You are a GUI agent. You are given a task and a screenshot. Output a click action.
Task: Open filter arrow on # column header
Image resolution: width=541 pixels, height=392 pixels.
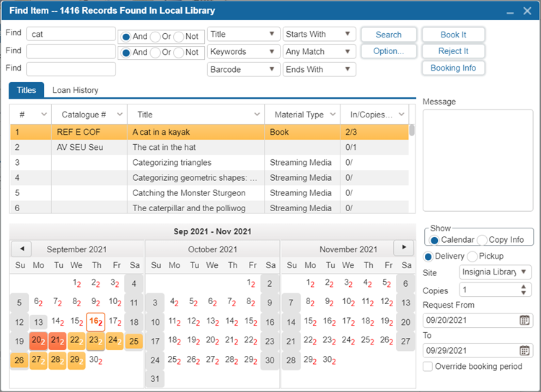pyautogui.click(x=44, y=115)
